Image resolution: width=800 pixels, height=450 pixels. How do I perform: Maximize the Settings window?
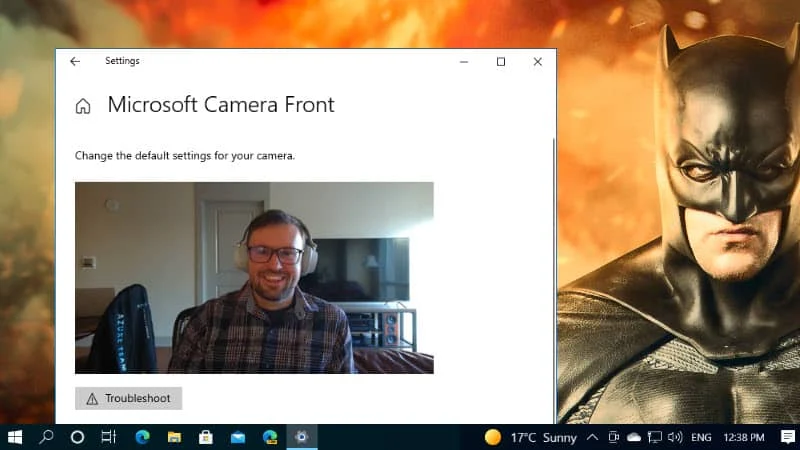[501, 62]
